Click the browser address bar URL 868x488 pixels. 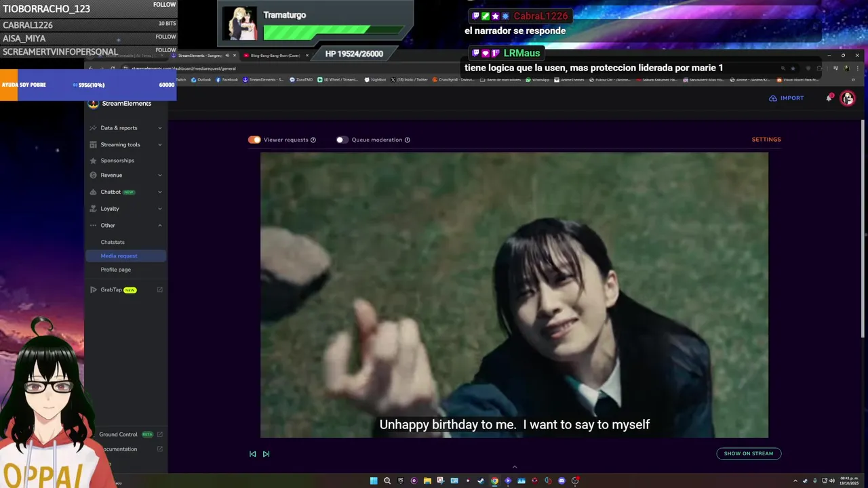pyautogui.click(x=184, y=68)
